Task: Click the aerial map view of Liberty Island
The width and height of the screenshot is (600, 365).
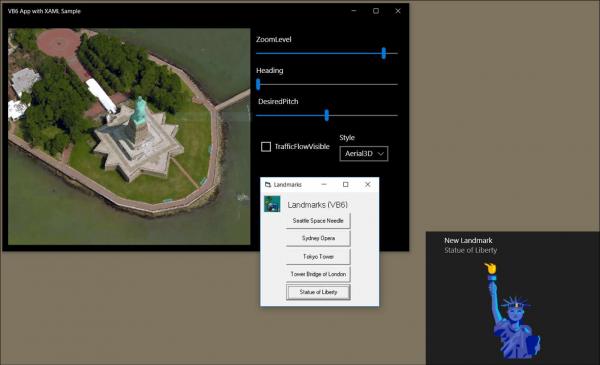Action: point(129,136)
